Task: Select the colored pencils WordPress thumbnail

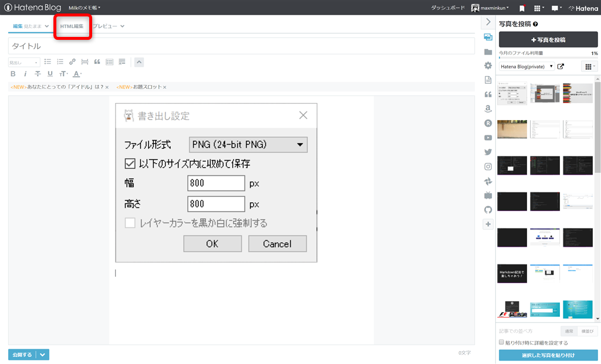Action: 578,93
